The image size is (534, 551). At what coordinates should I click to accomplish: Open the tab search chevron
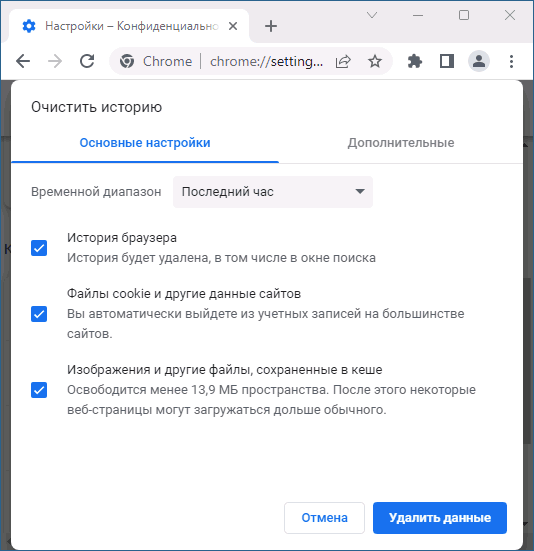[x=372, y=15]
